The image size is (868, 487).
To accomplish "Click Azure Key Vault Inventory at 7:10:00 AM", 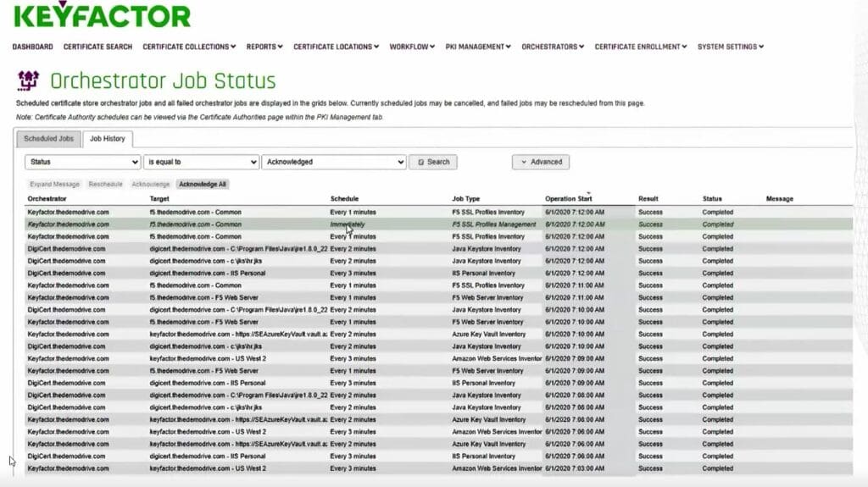I will point(489,335).
